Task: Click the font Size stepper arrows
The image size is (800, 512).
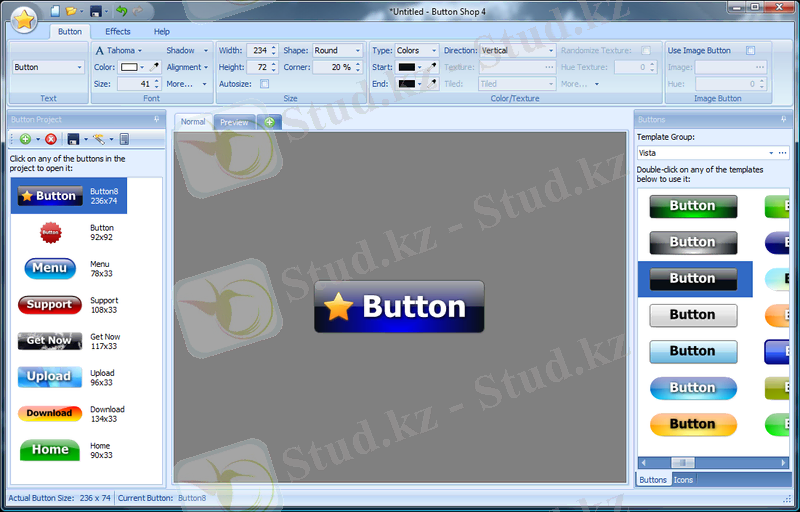Action: [157, 84]
